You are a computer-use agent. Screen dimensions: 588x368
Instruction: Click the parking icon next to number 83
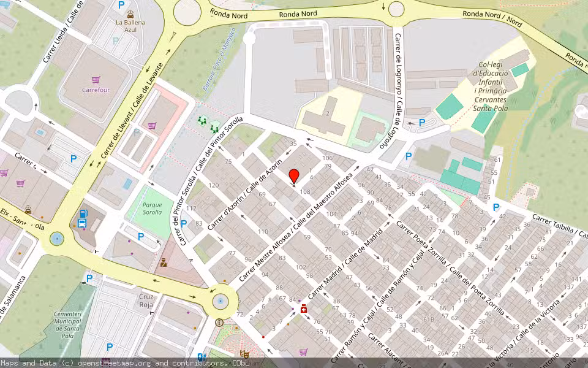tap(184, 224)
